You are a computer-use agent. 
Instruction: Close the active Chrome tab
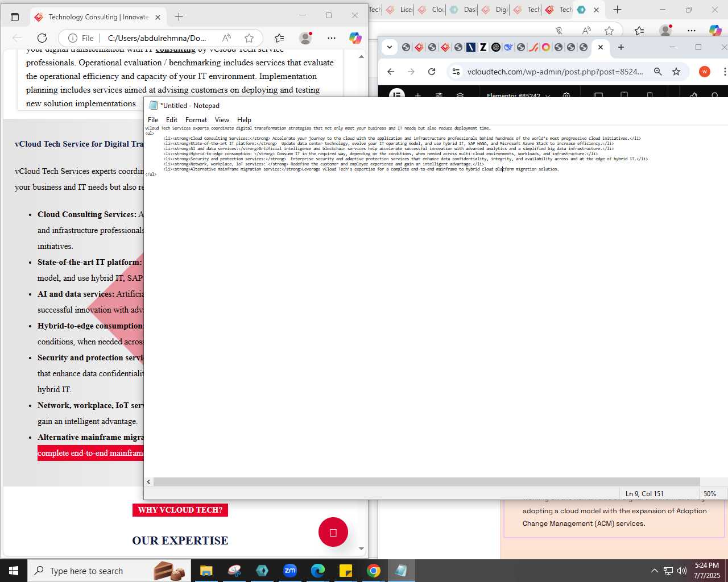click(601, 47)
